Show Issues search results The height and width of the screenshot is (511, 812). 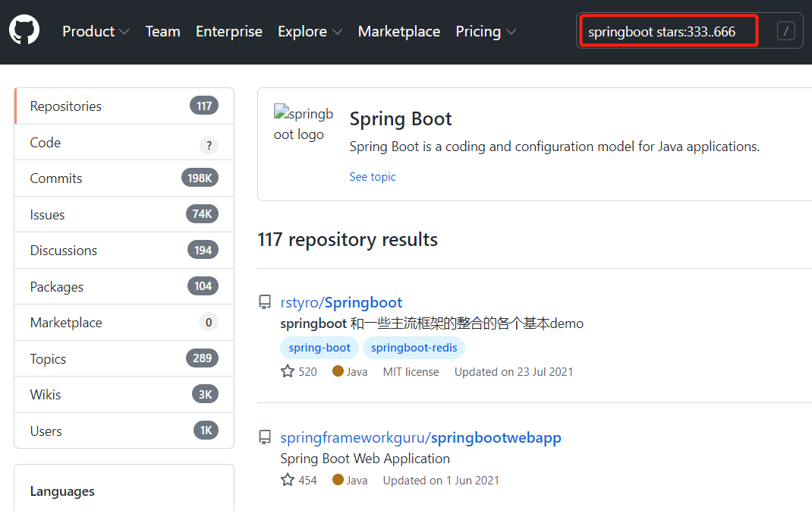tap(47, 215)
